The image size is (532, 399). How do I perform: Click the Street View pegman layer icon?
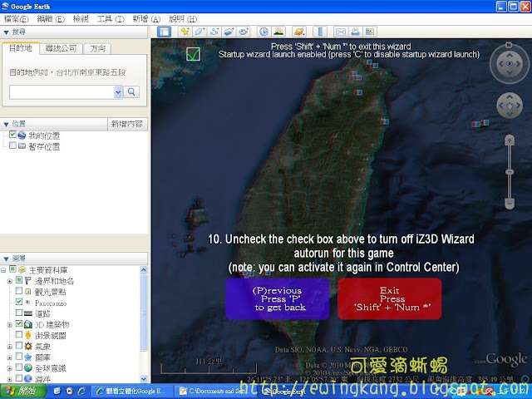coord(28,336)
